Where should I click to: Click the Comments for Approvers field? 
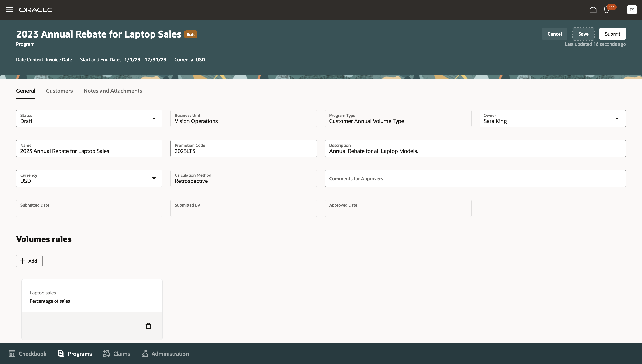pos(475,179)
